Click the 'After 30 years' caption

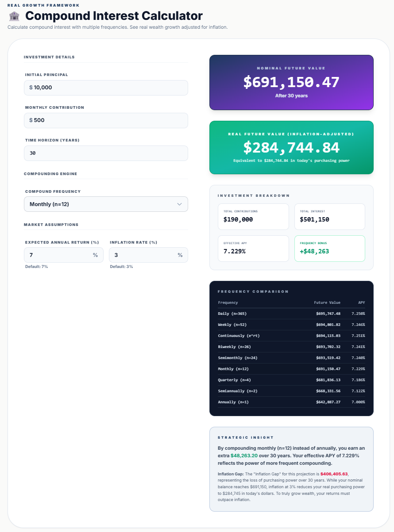pos(291,96)
